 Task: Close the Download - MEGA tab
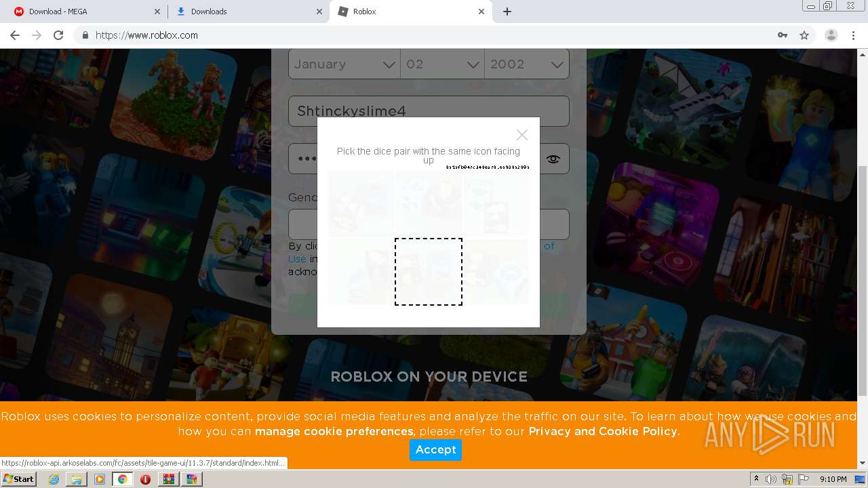pyautogui.click(x=157, y=12)
